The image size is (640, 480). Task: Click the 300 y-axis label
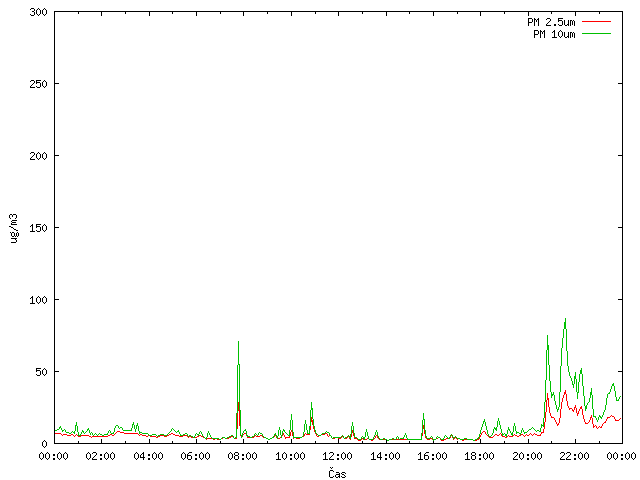(x=38, y=12)
